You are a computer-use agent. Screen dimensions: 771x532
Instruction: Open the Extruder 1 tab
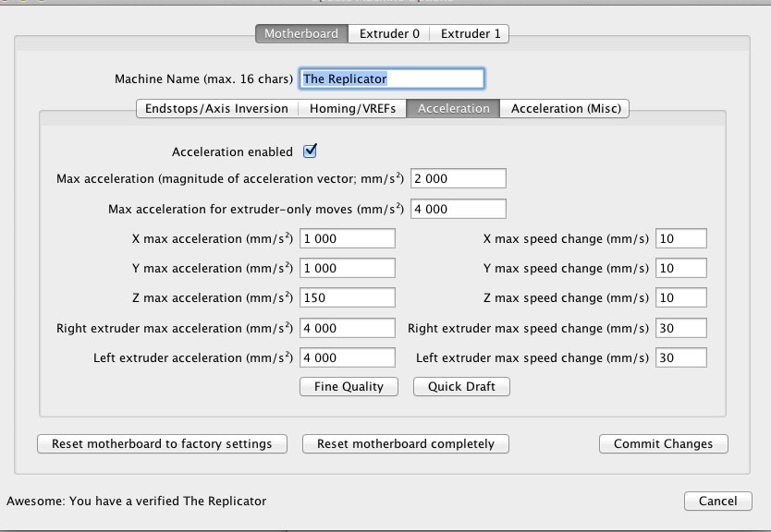coord(470,33)
